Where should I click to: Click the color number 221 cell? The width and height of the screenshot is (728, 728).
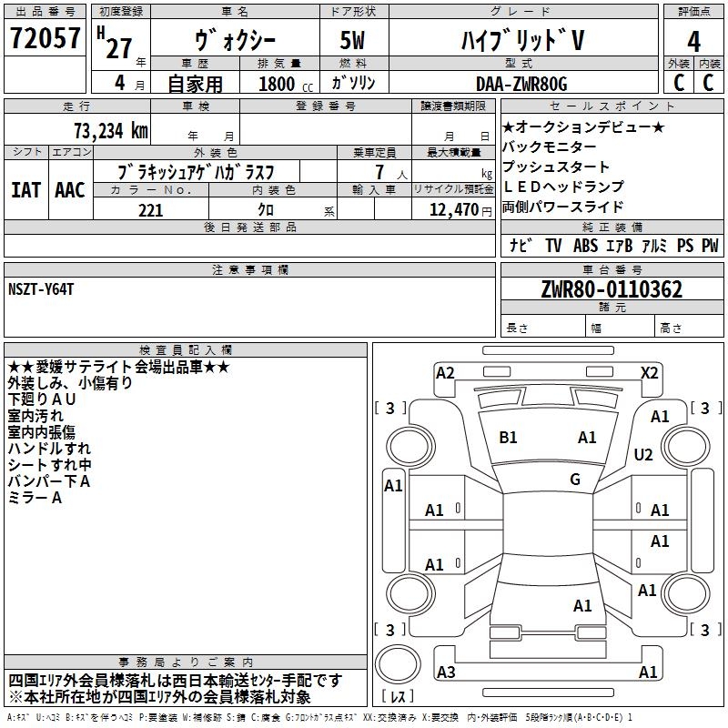coord(150,210)
